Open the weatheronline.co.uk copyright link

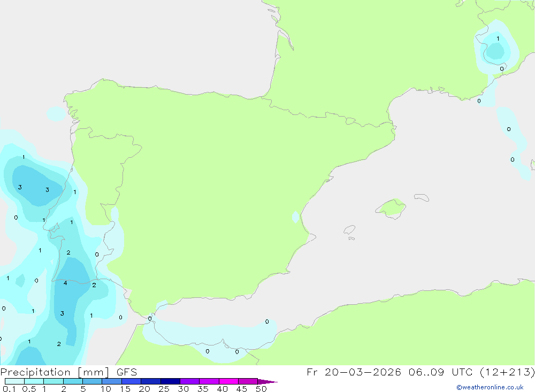click(x=490, y=387)
